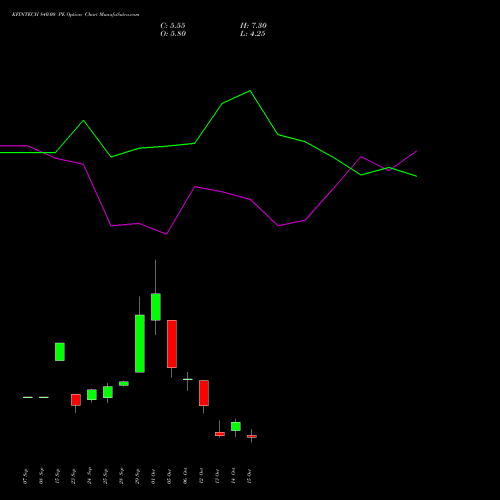Click the large red candle for 03 Oct

tap(172, 344)
